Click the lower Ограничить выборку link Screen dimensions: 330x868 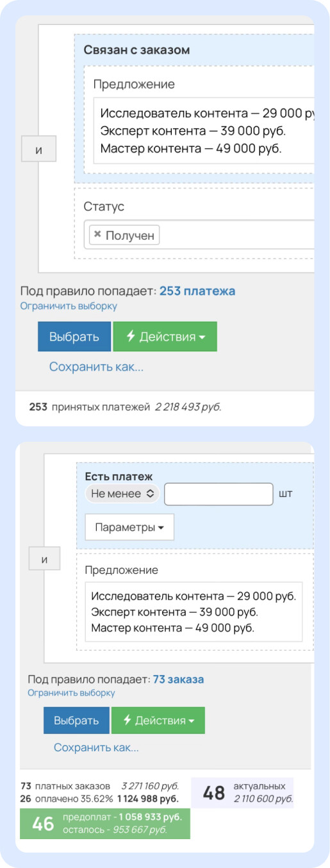pos(71,692)
